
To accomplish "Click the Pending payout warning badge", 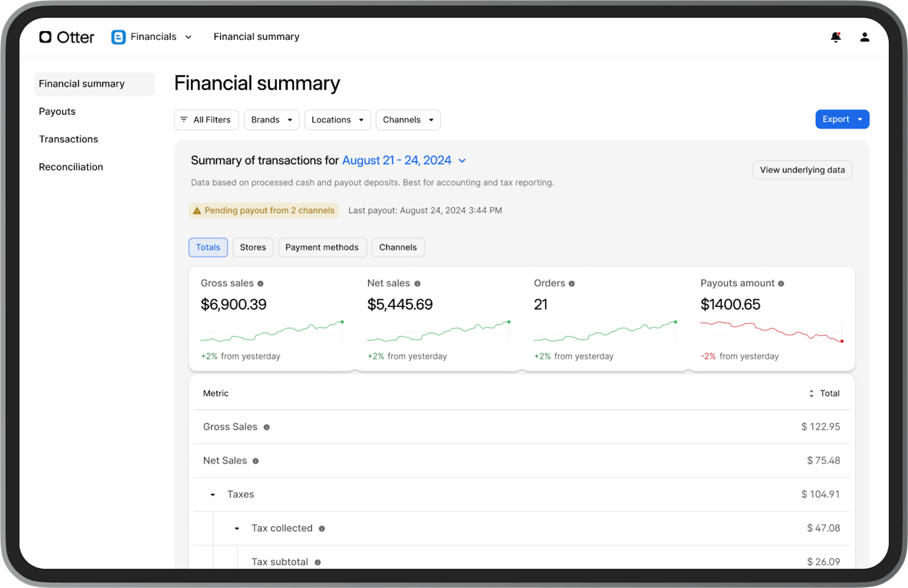I will [264, 211].
